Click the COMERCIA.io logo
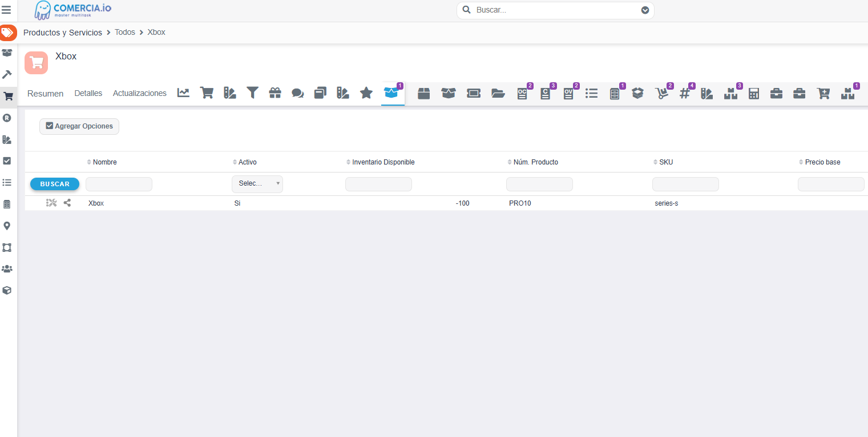Screen dimensions: 868x437 click(x=73, y=10)
